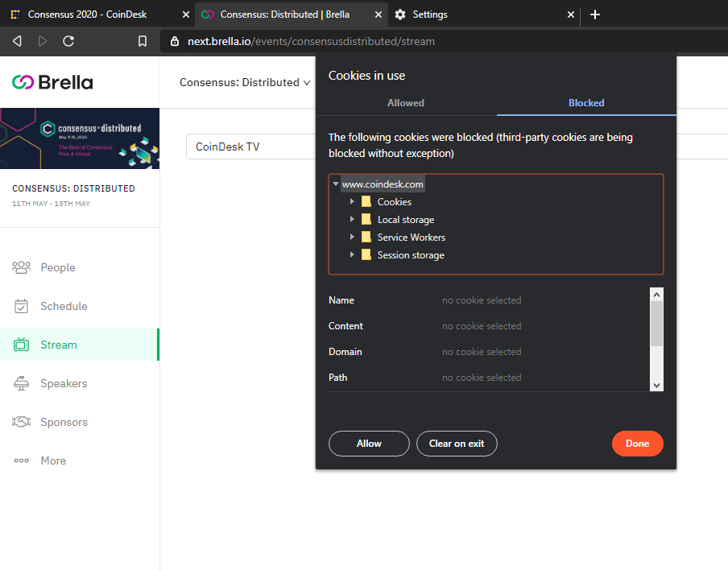This screenshot has width=728, height=570.
Task: Click the cookie details scrollbar thumb
Action: pyautogui.click(x=656, y=324)
